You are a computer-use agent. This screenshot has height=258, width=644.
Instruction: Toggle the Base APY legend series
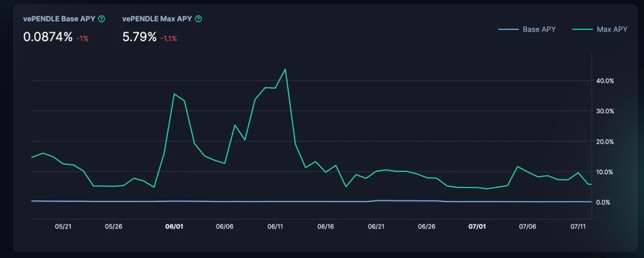[527, 30]
